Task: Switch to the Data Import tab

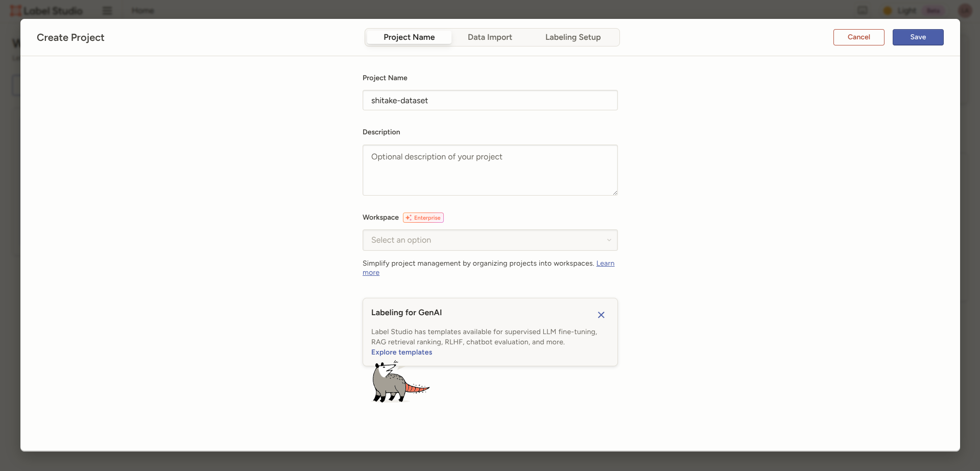Action: click(490, 37)
